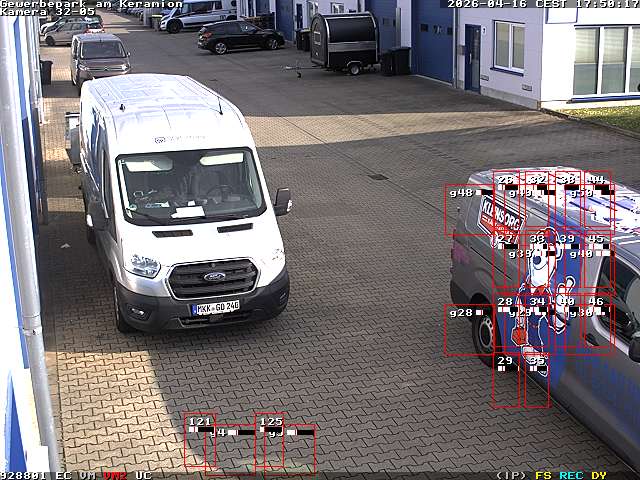Select motion detection box labeled 29
The image size is (640, 480).
(x=506, y=380)
